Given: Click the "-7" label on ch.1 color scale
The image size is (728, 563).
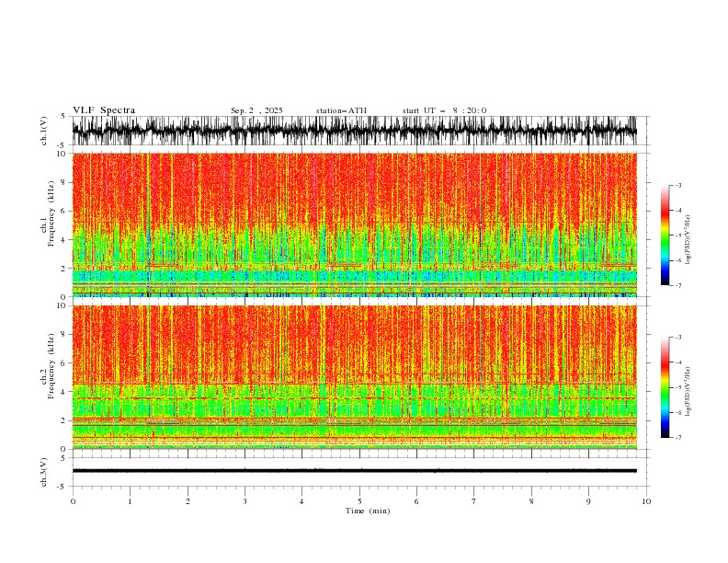Looking at the screenshot, I should 678,285.
